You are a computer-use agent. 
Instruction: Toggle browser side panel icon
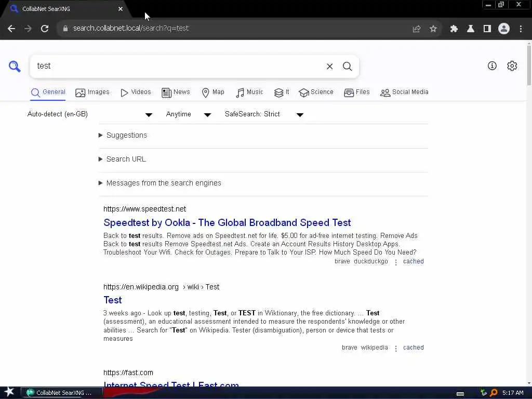[487, 29]
